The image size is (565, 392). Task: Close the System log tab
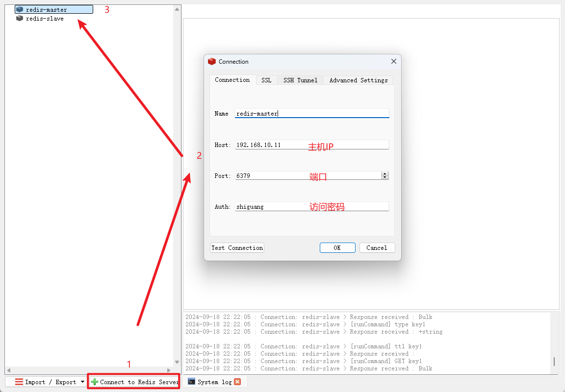(237, 382)
